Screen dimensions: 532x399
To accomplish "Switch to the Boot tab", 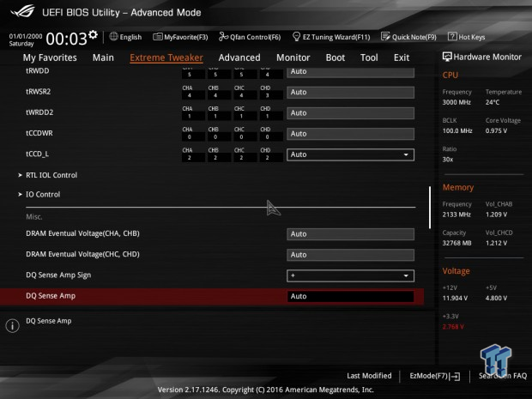I will point(336,57).
